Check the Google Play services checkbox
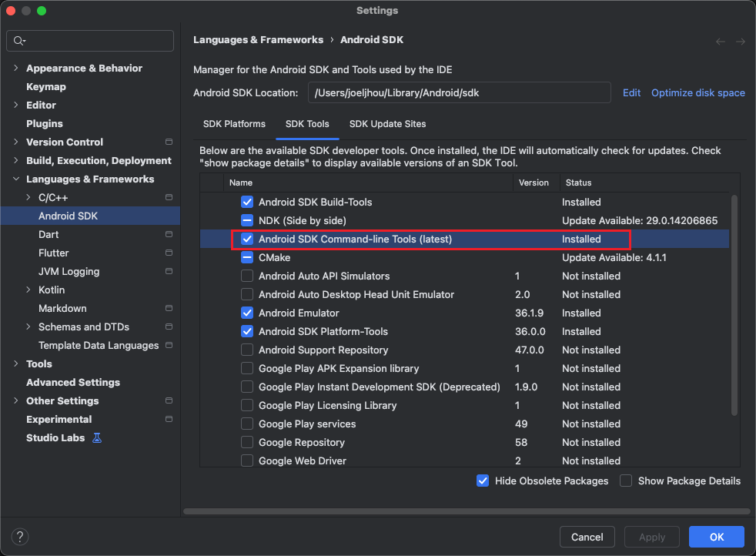This screenshot has height=556, width=756. coord(247,424)
